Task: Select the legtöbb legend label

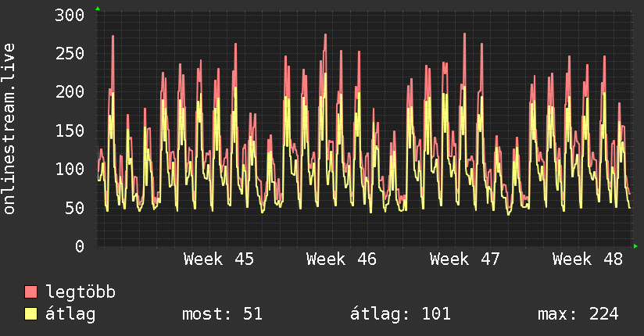Action: (80, 292)
